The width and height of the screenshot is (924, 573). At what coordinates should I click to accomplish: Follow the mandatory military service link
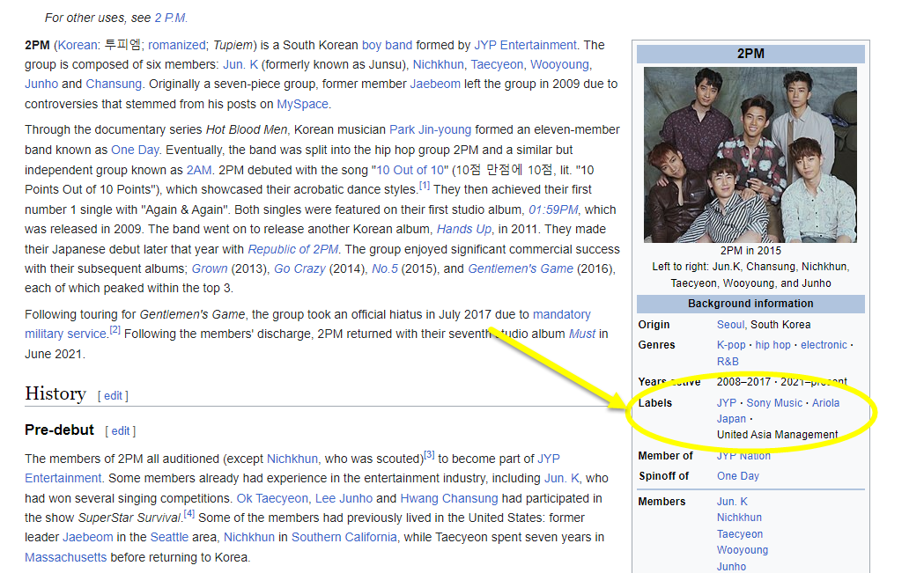561,314
